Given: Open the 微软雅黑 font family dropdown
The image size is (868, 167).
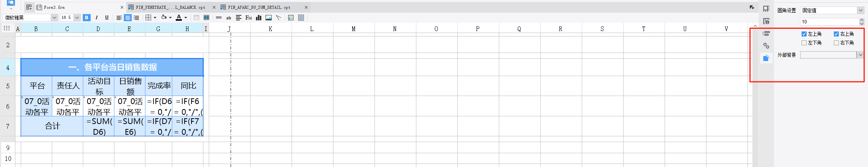Looking at the screenshot, I should (30, 18).
